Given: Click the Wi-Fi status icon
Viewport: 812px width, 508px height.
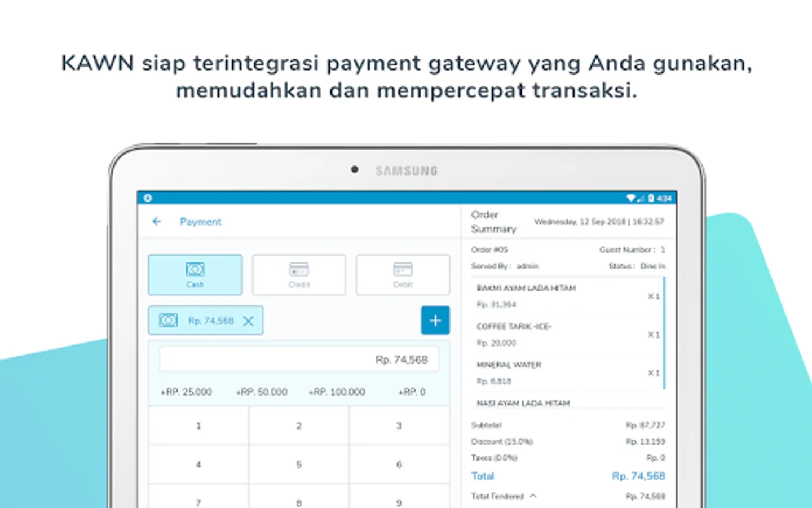Looking at the screenshot, I should (631, 198).
